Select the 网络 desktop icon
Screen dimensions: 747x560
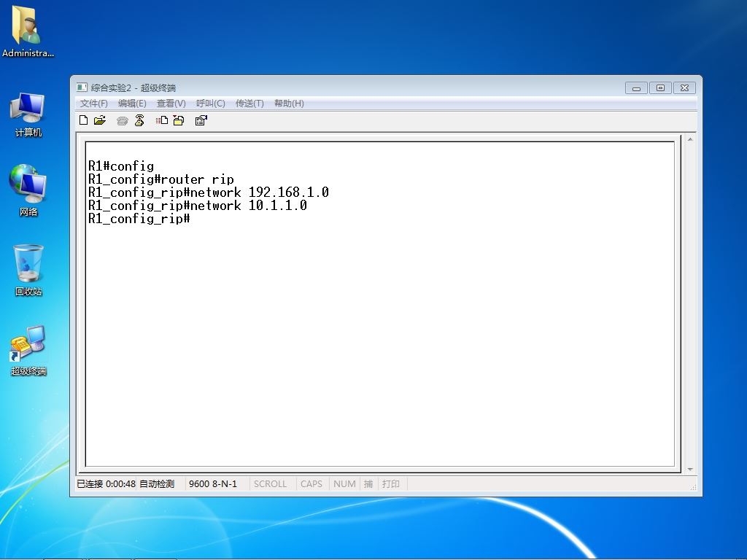coord(28,190)
